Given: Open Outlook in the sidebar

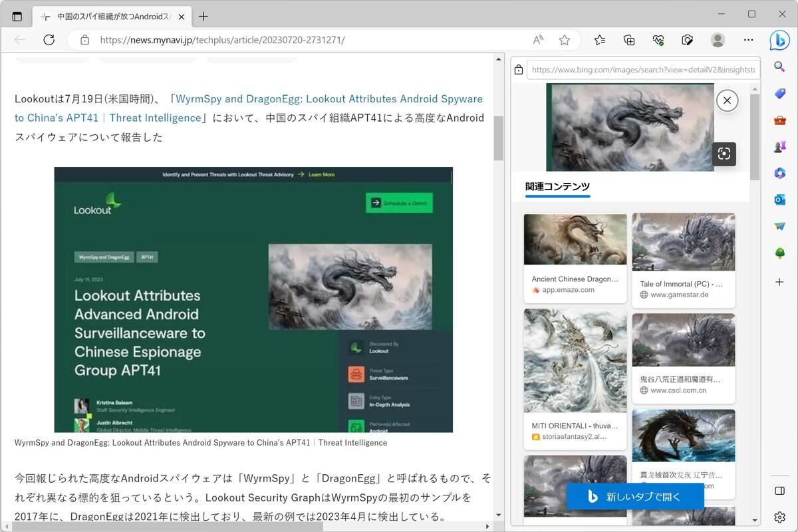Looking at the screenshot, I should [780, 199].
